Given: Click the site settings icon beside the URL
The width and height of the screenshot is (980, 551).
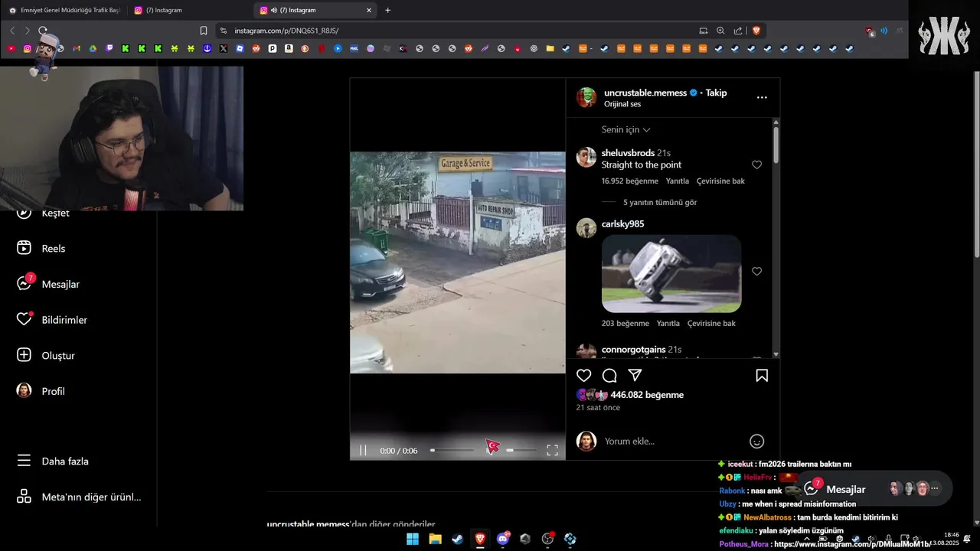Looking at the screenshot, I should 224,31.
